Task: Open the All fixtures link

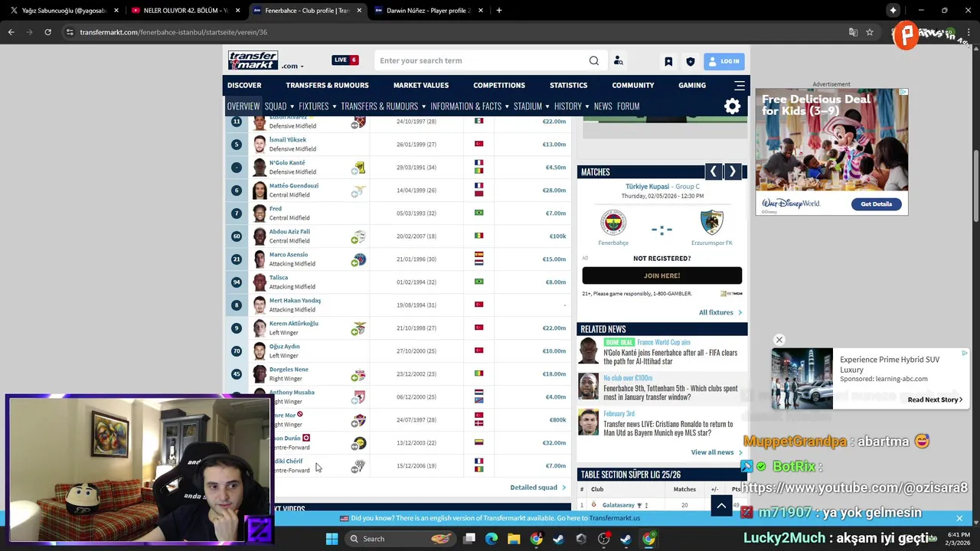Action: [720, 312]
